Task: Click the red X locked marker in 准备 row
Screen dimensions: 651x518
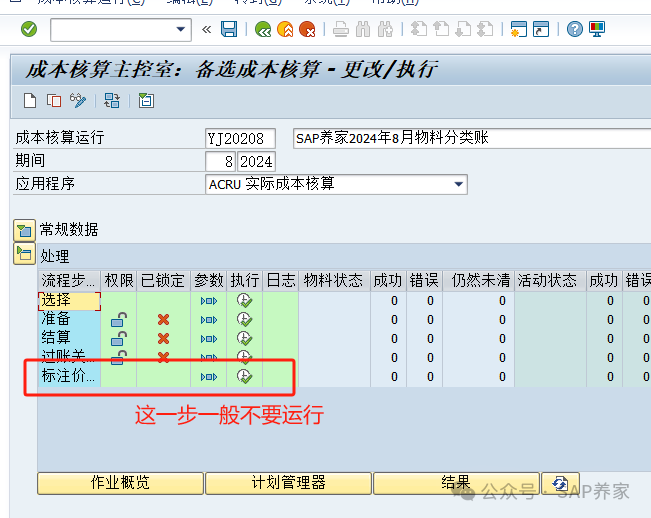Action: (163, 320)
